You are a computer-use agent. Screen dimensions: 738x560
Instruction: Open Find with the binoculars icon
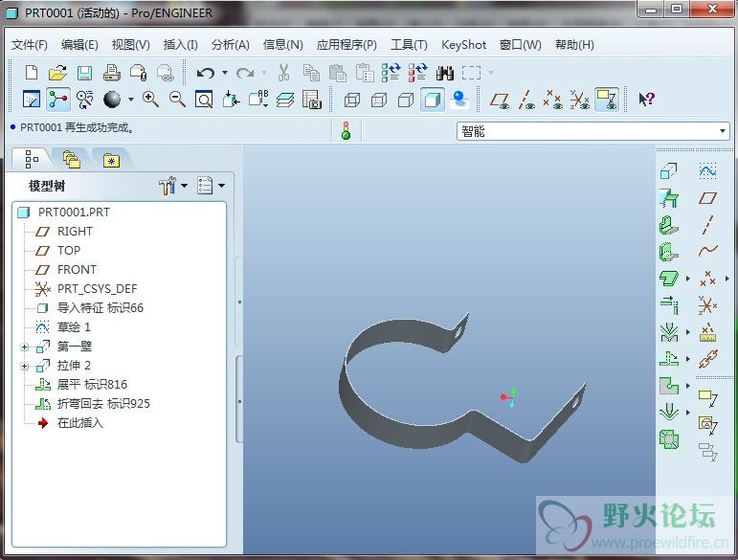445,73
